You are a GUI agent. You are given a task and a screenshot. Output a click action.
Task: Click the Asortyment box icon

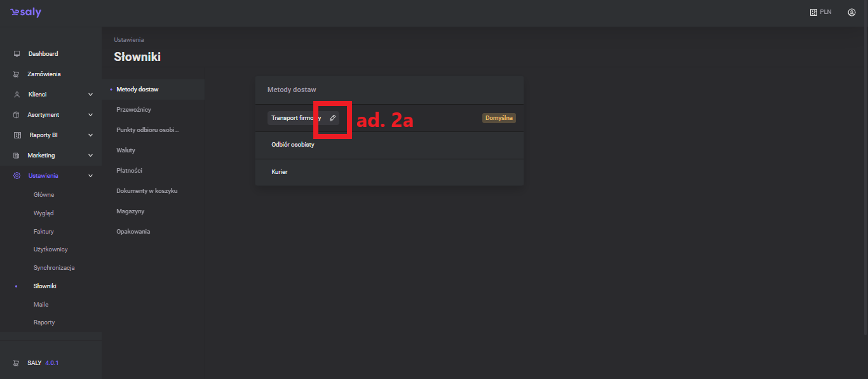point(17,115)
